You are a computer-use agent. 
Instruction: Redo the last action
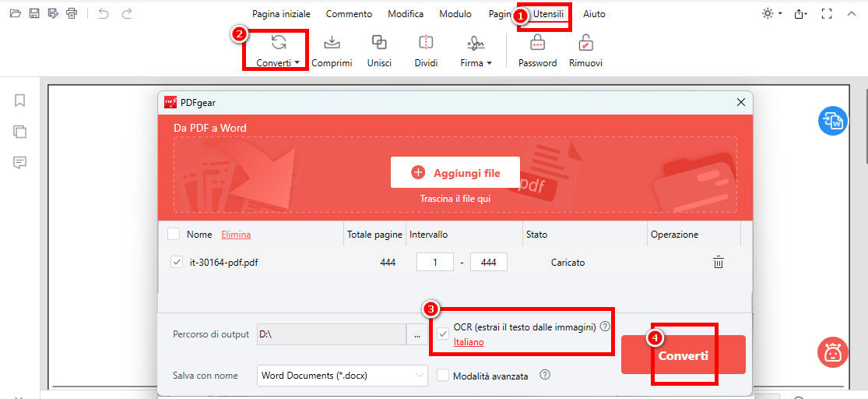click(127, 14)
